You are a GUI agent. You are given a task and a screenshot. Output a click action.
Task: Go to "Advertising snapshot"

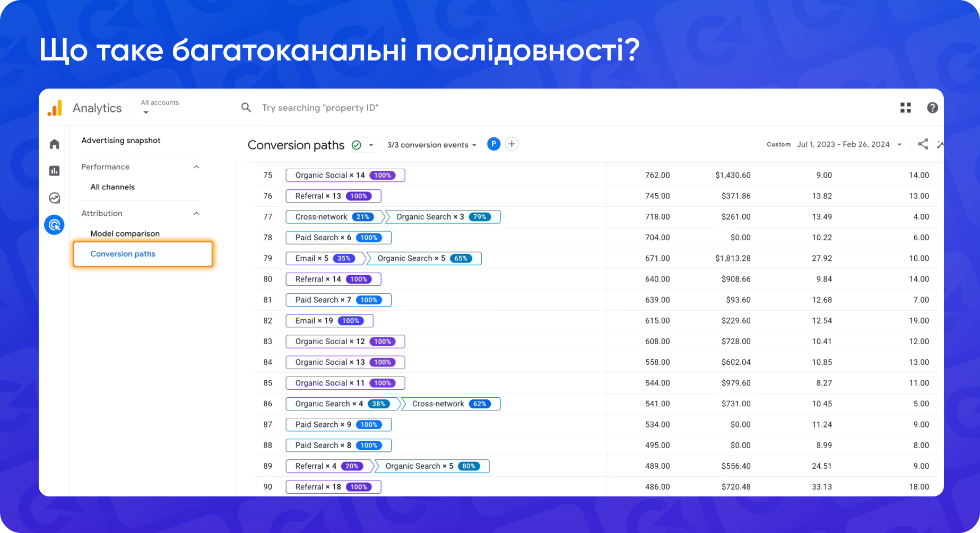point(121,140)
